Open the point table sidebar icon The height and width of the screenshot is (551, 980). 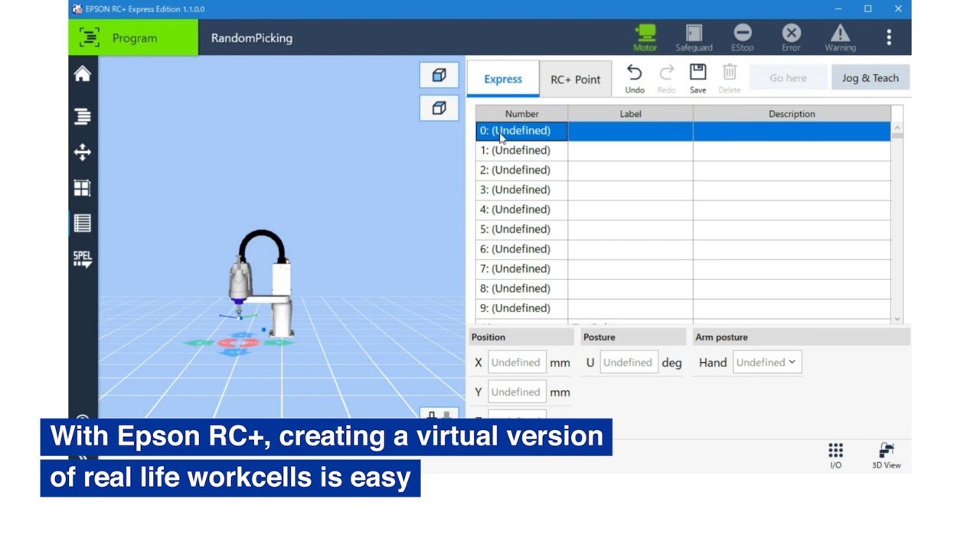(83, 223)
